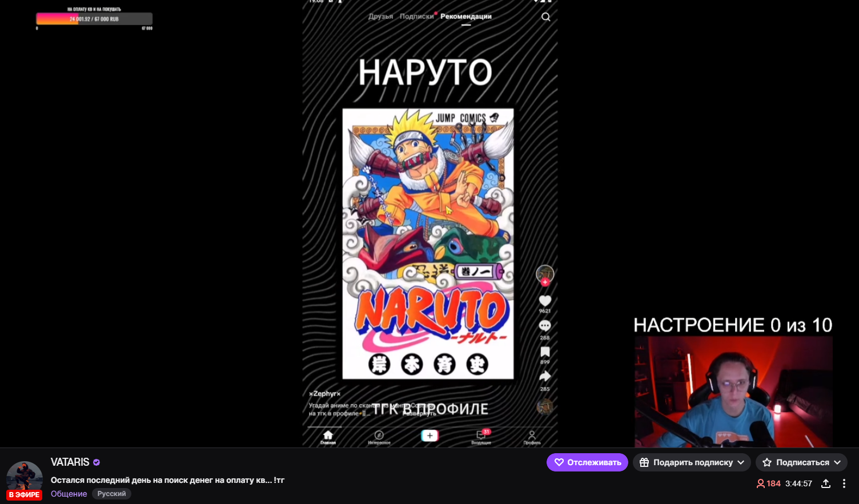The height and width of the screenshot is (504, 859).
Task: Open VATARIS channel avatar
Action: 25,478
